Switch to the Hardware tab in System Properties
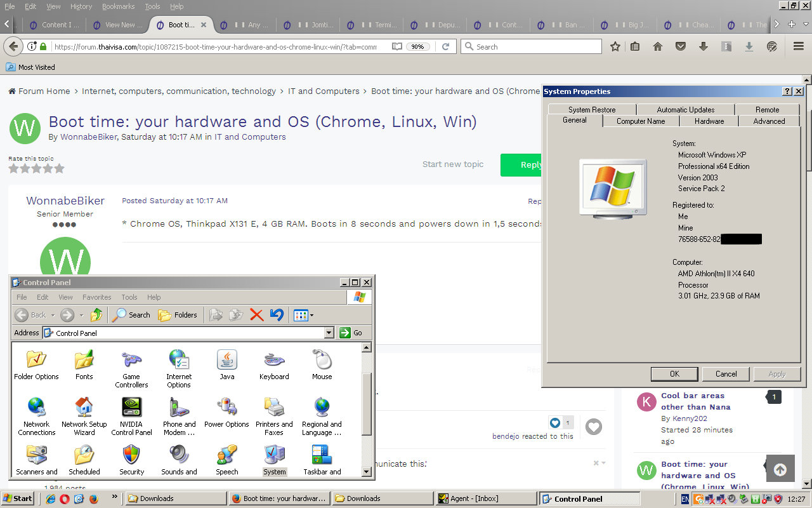 point(709,121)
